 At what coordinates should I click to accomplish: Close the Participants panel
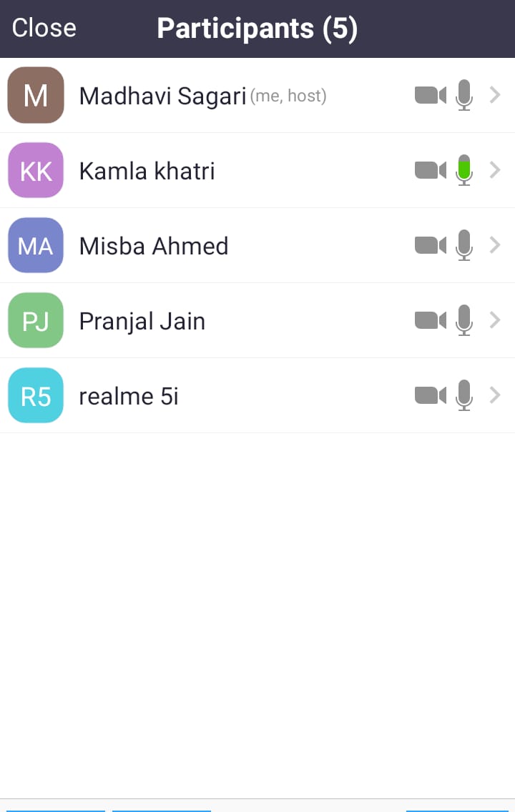click(44, 28)
